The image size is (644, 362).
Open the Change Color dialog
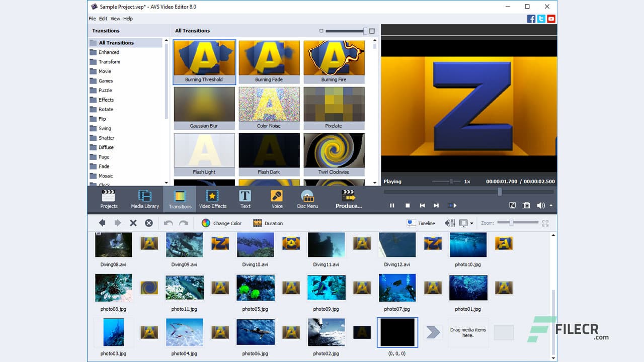coord(221,223)
